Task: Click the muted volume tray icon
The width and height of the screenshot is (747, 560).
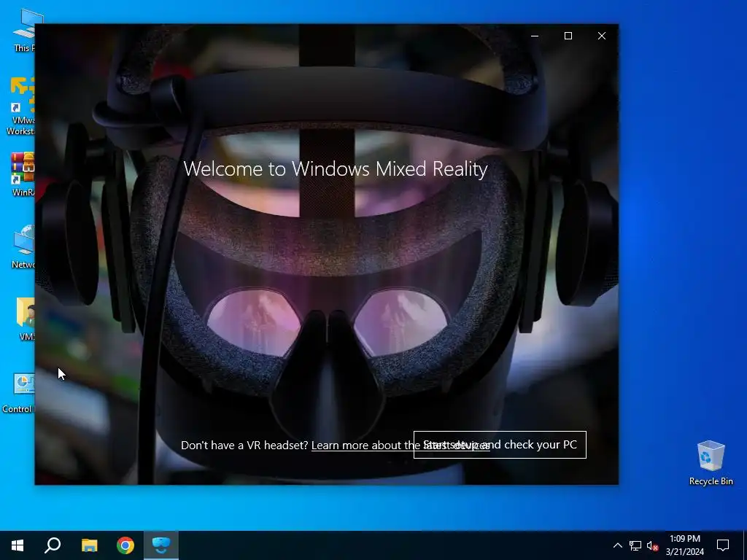Action: pos(652,545)
